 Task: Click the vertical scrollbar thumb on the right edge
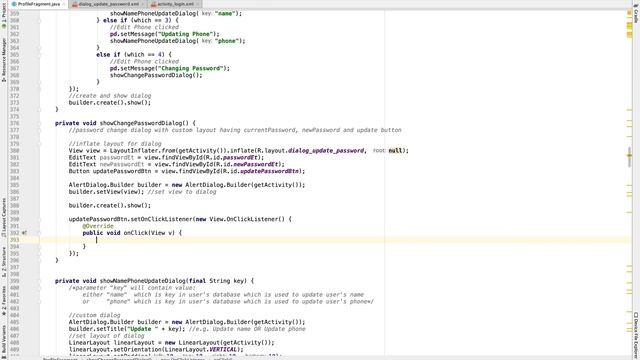click(629, 156)
